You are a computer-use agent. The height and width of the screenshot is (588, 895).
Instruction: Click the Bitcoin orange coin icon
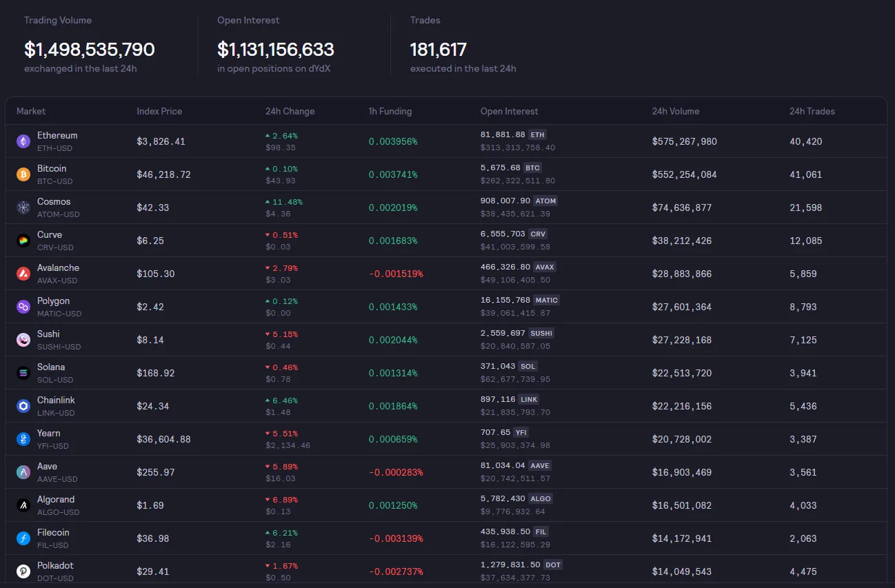pyautogui.click(x=23, y=174)
